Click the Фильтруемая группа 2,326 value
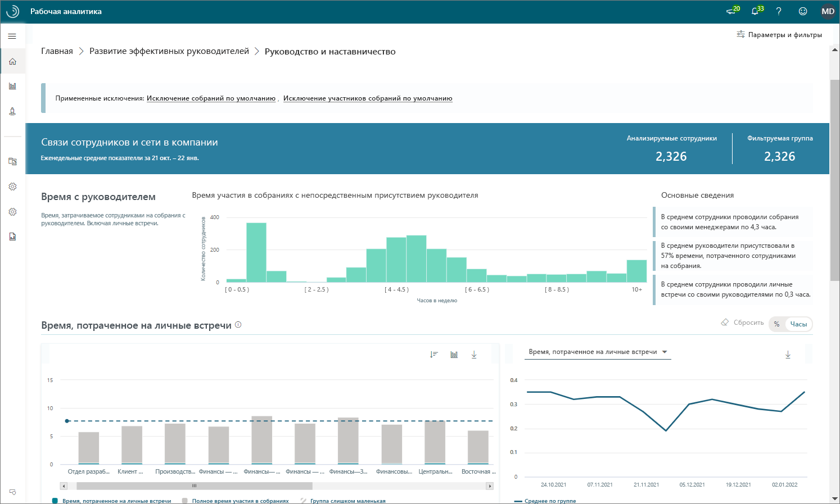Image resolution: width=840 pixels, height=504 pixels. (x=780, y=156)
